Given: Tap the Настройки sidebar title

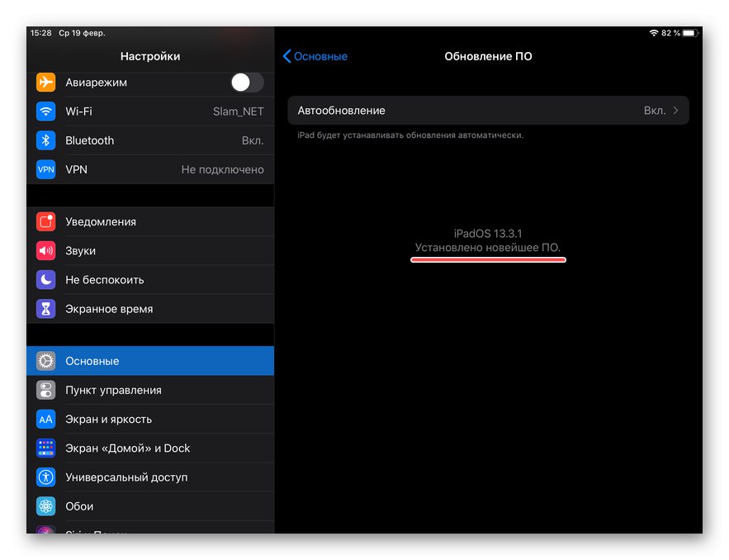Looking at the screenshot, I should [150, 56].
